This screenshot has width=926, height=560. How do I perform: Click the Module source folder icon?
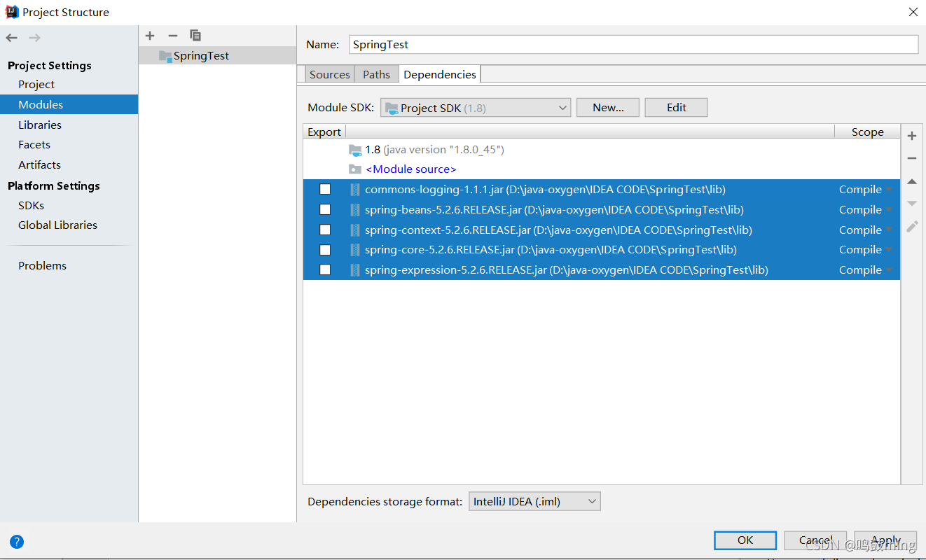(355, 169)
